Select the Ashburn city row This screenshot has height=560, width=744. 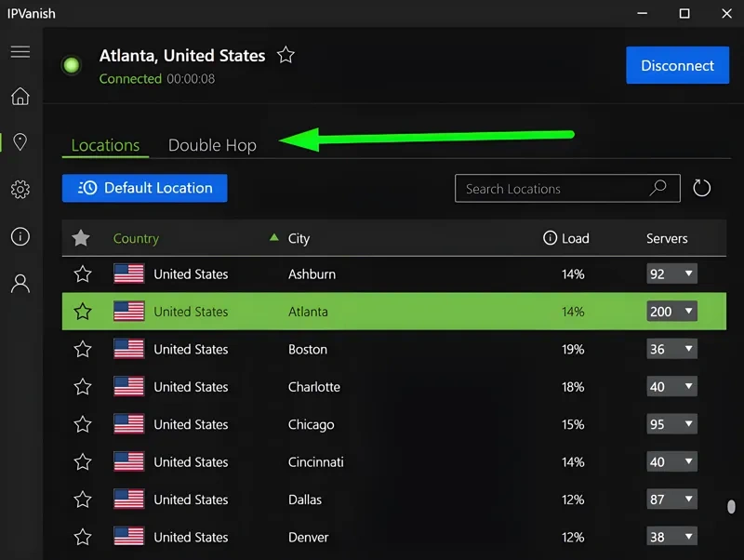pyautogui.click(x=393, y=273)
